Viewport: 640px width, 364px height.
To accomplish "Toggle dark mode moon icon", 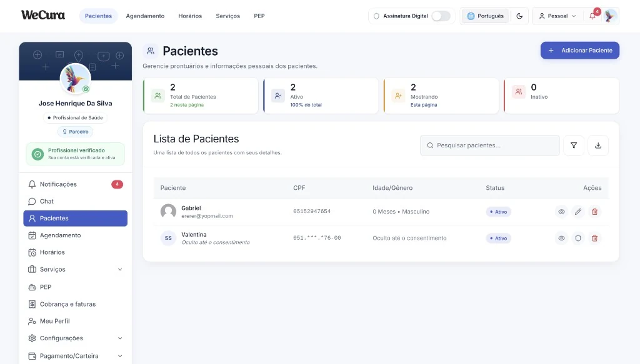I will (x=519, y=16).
